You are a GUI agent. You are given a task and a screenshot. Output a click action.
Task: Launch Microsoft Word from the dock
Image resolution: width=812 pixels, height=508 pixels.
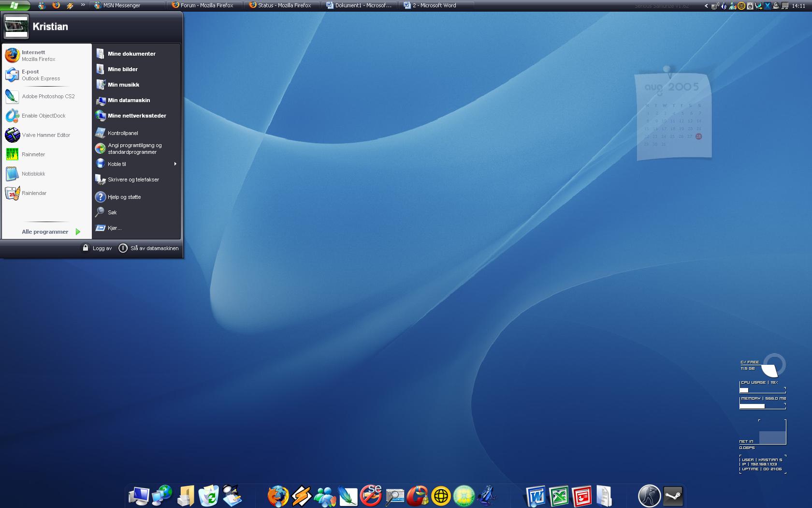[x=536, y=496]
